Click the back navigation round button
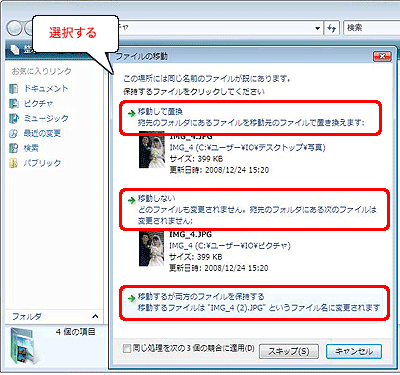 (14, 28)
